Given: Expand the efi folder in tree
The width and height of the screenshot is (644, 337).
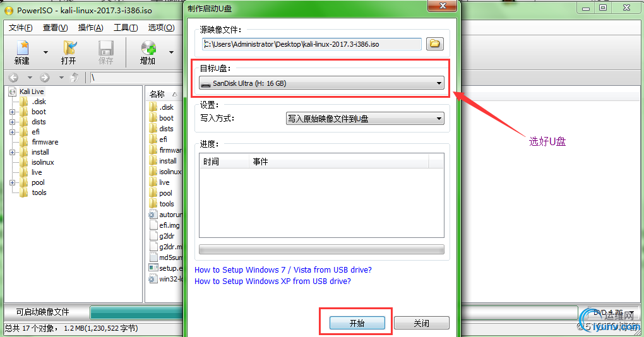Looking at the screenshot, I should 13,132.
